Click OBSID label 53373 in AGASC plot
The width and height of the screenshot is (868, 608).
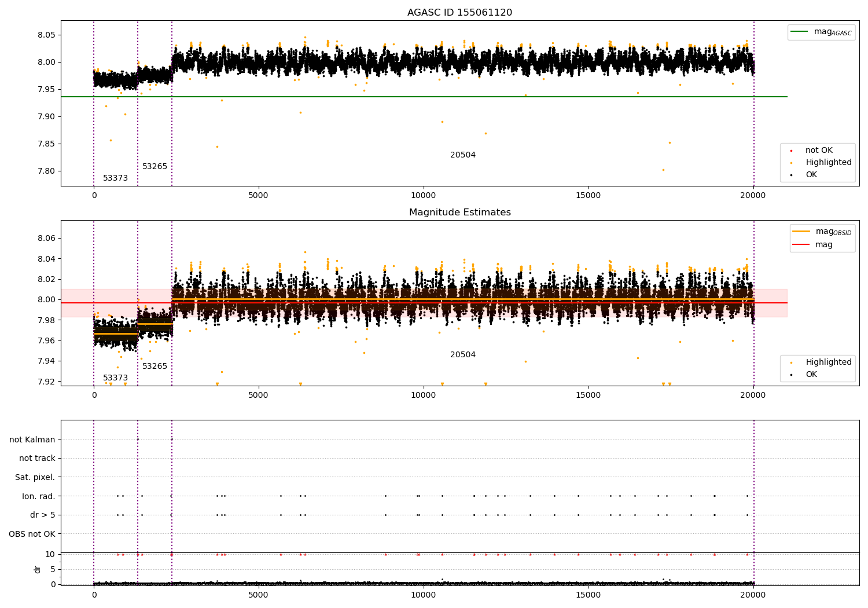tap(115, 178)
